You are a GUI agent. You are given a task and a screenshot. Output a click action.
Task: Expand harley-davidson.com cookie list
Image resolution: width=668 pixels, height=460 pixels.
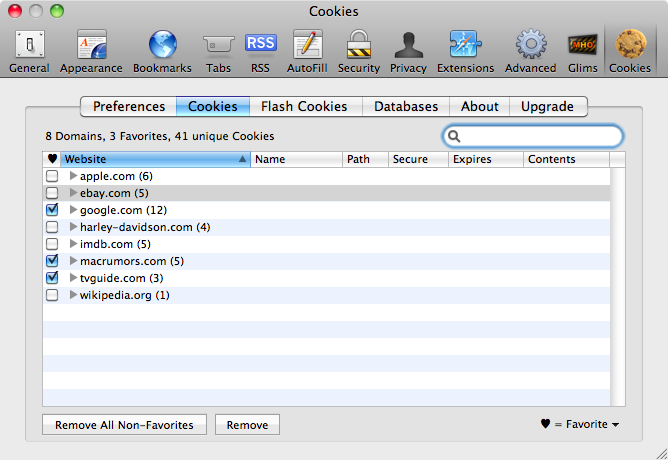click(73, 227)
